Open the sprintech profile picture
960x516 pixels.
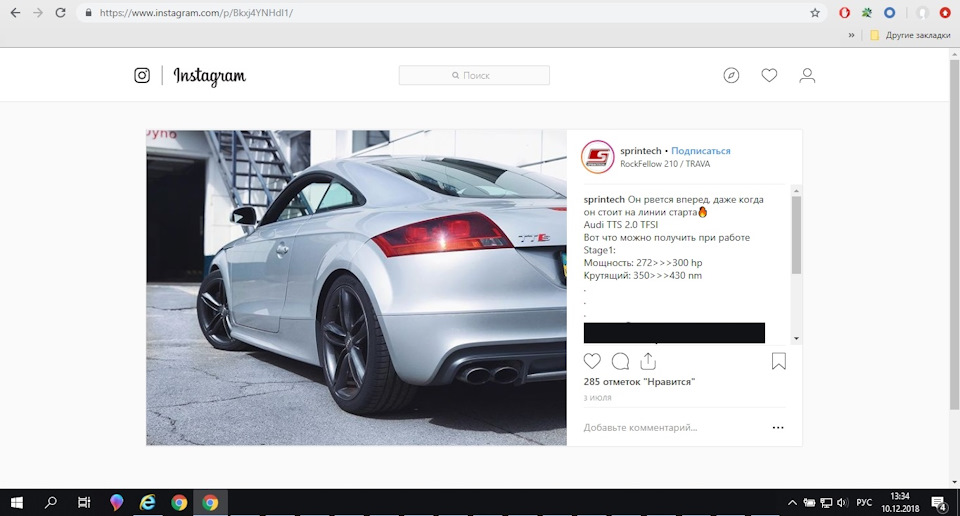[598, 157]
